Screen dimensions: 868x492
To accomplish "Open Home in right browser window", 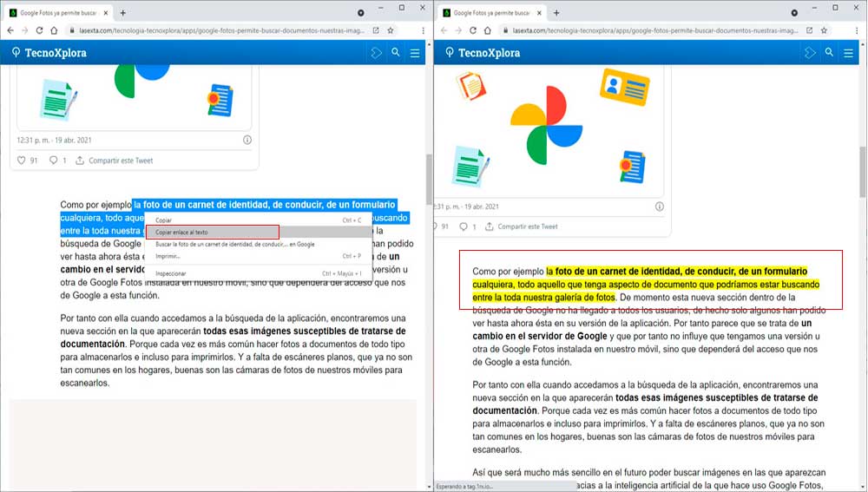I will [487, 30].
